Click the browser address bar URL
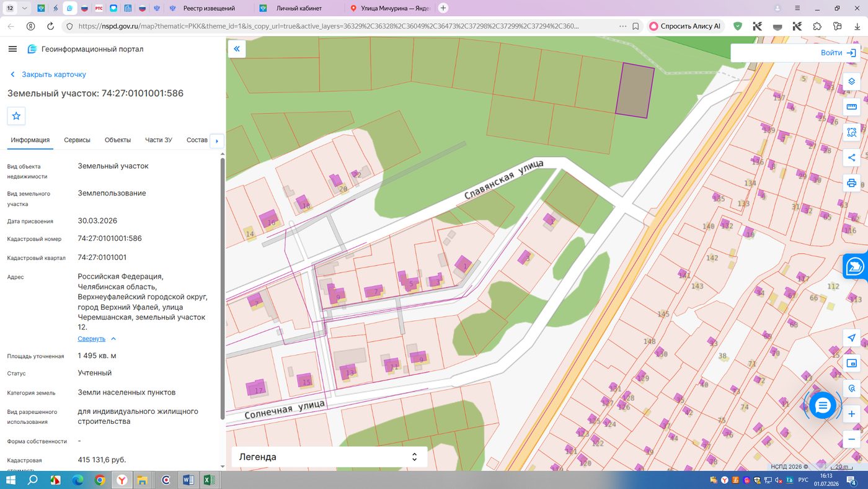 [329, 27]
